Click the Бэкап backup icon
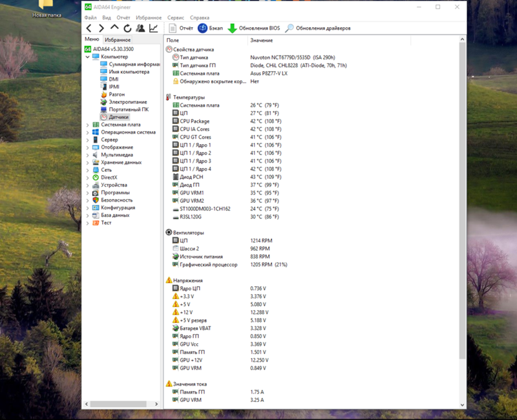This screenshot has width=517, height=420. click(202, 28)
